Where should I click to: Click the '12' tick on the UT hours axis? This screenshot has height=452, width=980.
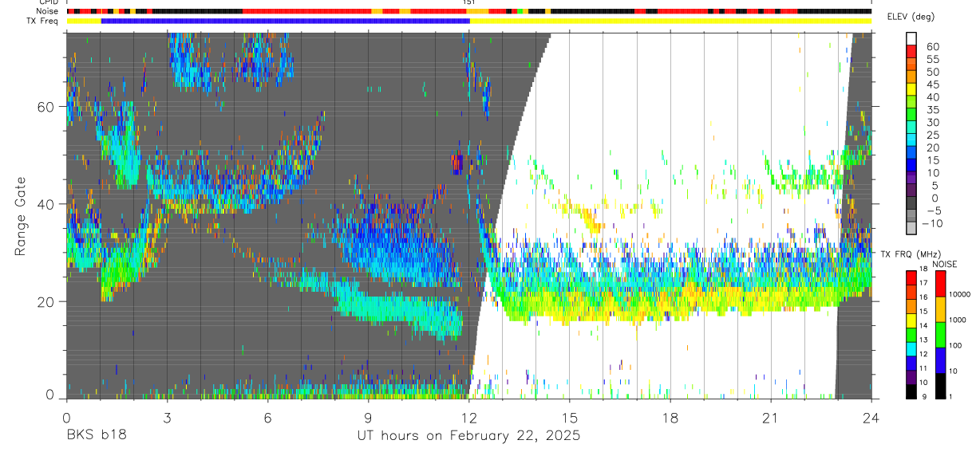pyautogui.click(x=468, y=417)
